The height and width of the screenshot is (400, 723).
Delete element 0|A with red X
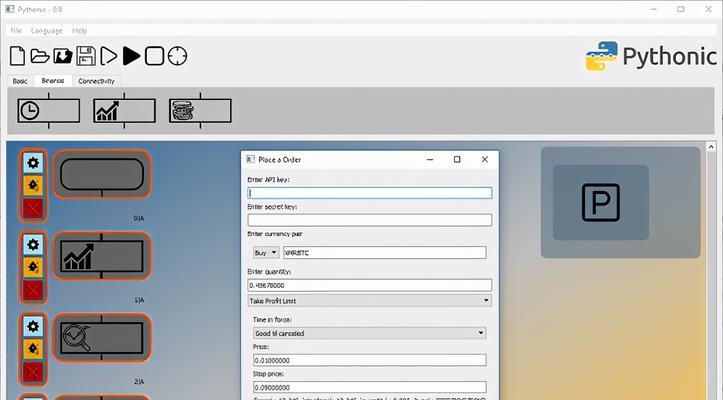tap(33, 209)
